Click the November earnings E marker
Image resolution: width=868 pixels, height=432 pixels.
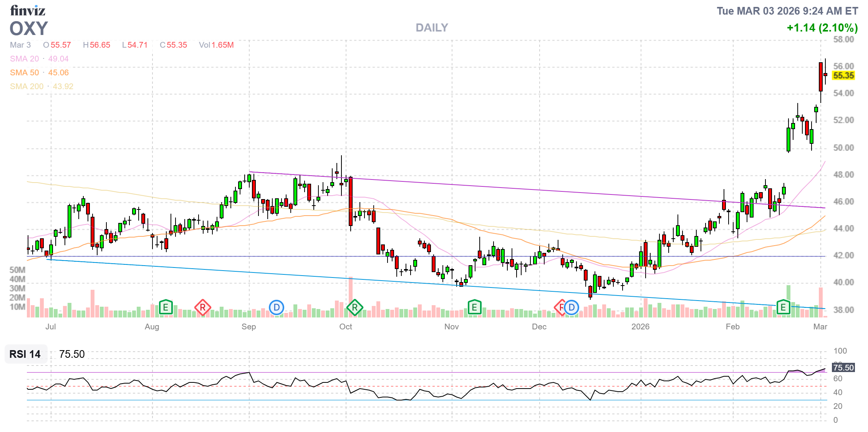coord(474,307)
